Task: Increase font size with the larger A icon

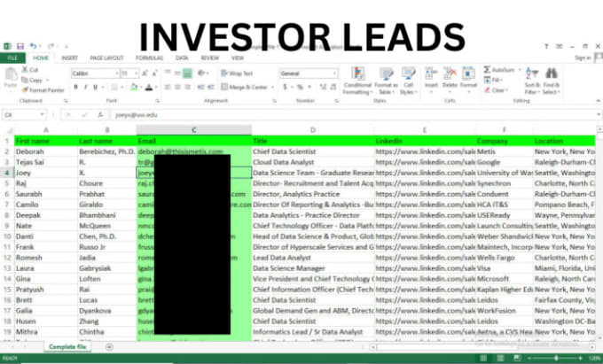Action: (145, 74)
